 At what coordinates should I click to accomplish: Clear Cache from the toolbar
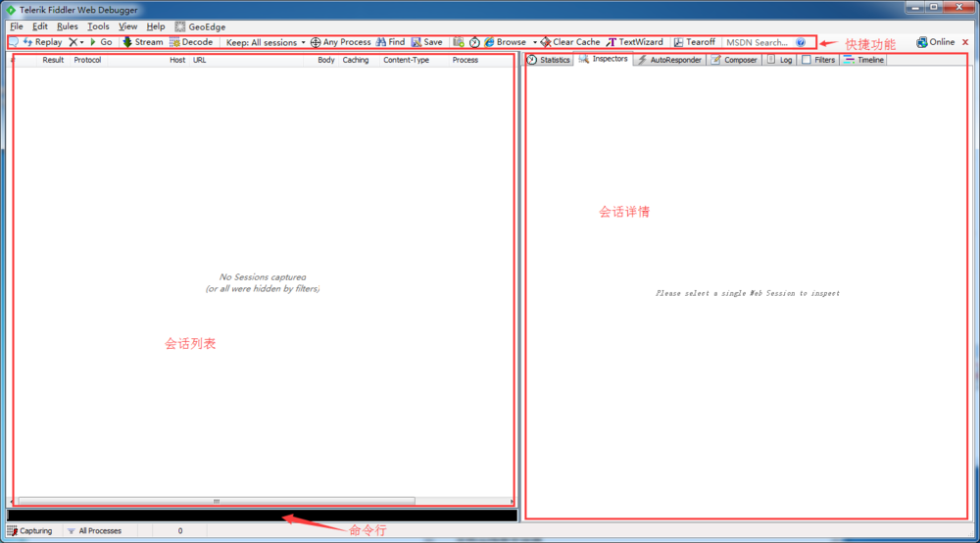(570, 42)
